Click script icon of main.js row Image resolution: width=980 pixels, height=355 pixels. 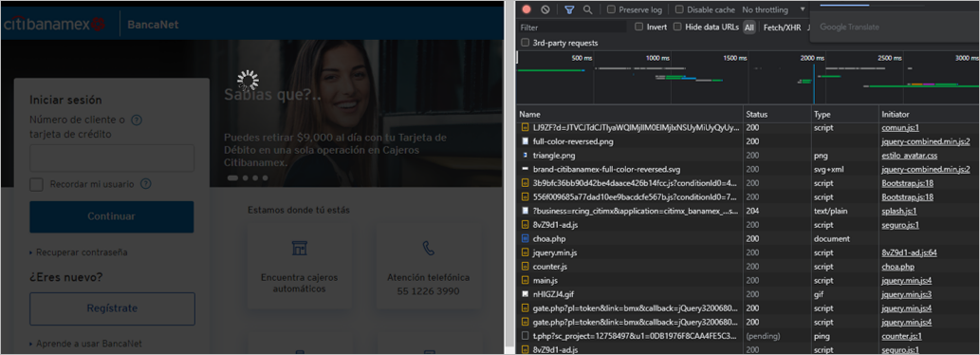(525, 280)
